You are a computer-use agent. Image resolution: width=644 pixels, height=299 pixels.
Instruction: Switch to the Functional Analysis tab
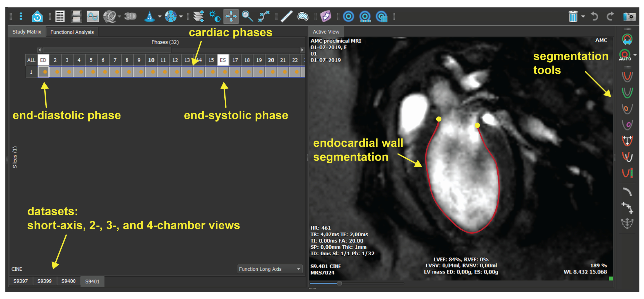[x=72, y=32]
